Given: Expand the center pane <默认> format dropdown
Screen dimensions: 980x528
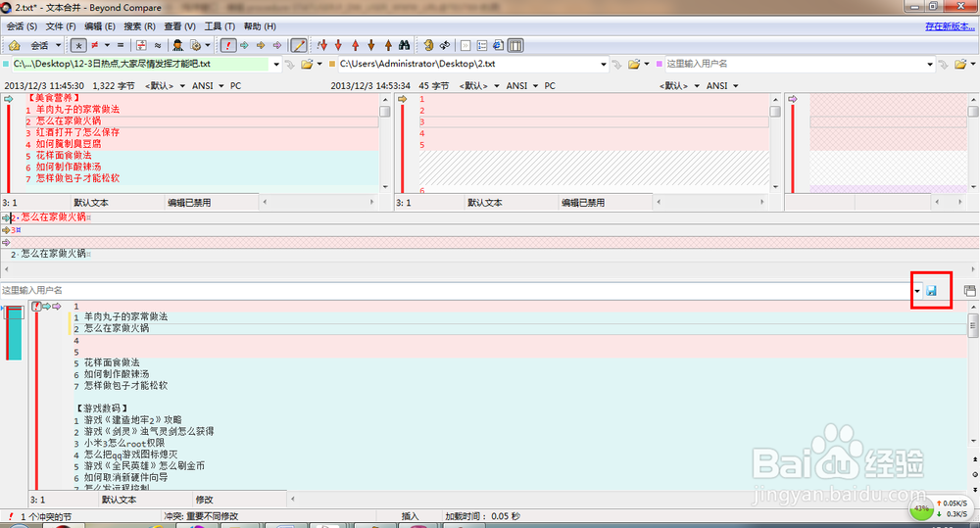Looking at the screenshot, I should click(497, 85).
